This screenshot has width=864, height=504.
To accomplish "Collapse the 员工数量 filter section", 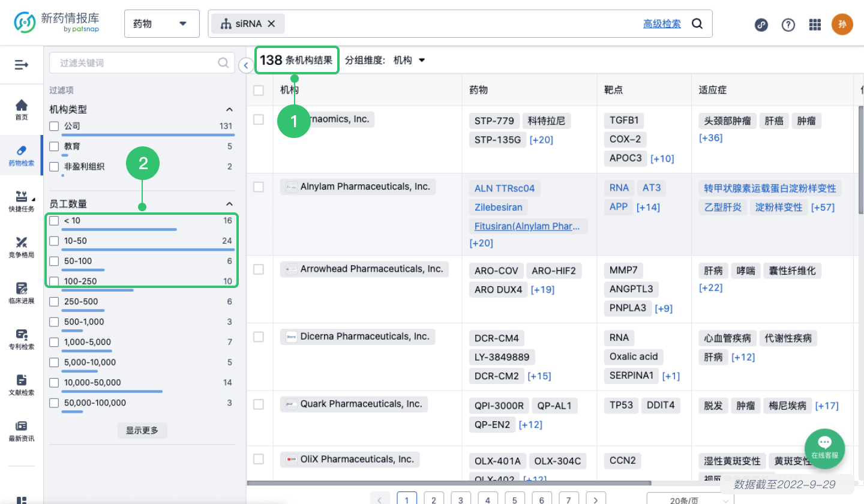I will pos(229,204).
